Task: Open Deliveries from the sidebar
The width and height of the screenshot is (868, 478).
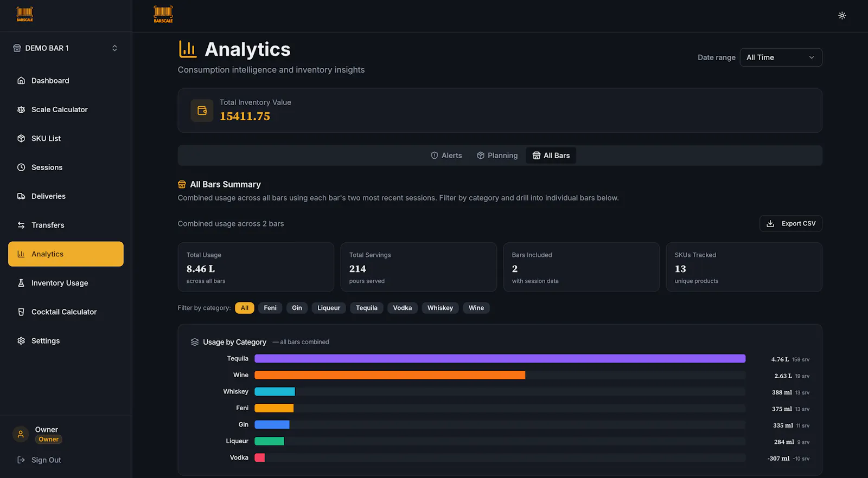Action: pyautogui.click(x=66, y=196)
